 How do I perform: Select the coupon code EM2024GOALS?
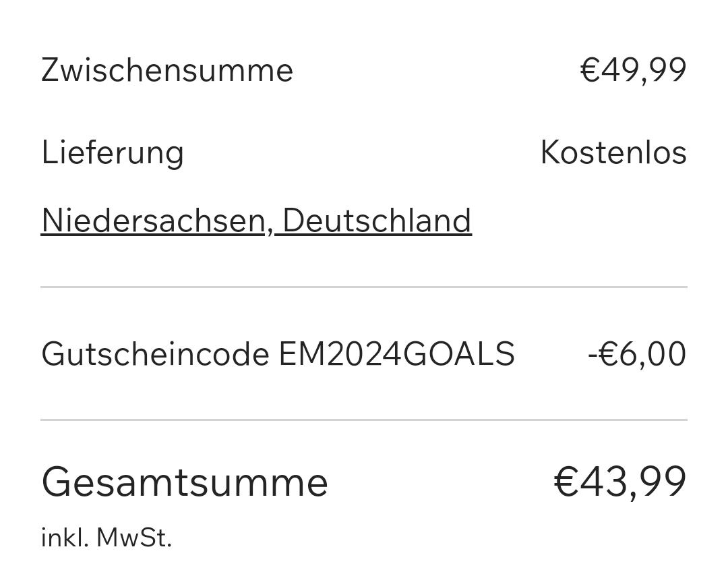click(x=397, y=354)
